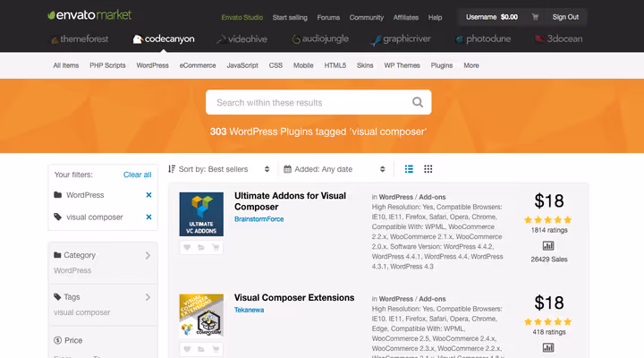This screenshot has height=358, width=644.
Task: Open Plugins category
Action: 442,65
